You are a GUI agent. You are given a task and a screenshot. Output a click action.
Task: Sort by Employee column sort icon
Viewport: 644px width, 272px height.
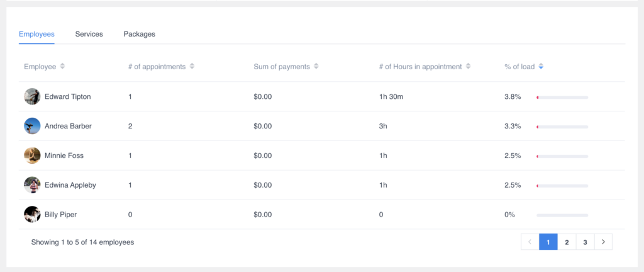(x=62, y=66)
